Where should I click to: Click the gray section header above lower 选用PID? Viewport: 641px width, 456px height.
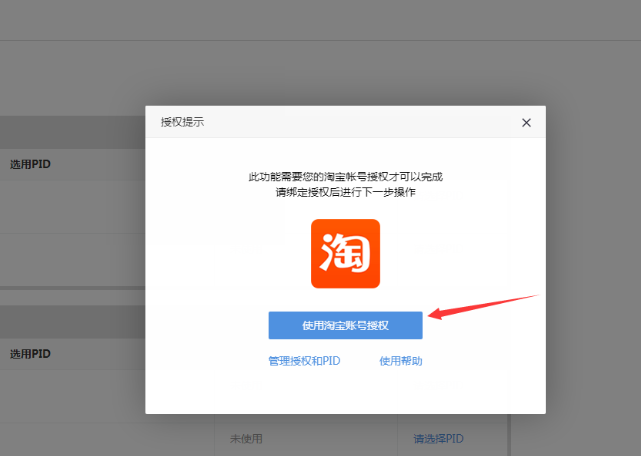[70, 322]
